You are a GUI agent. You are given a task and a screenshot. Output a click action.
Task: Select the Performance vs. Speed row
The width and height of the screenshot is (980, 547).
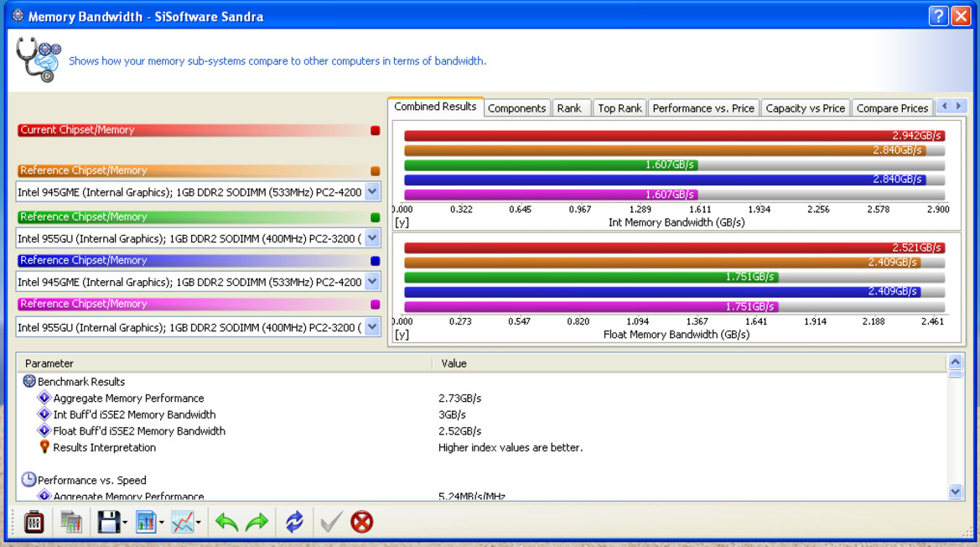483,480
